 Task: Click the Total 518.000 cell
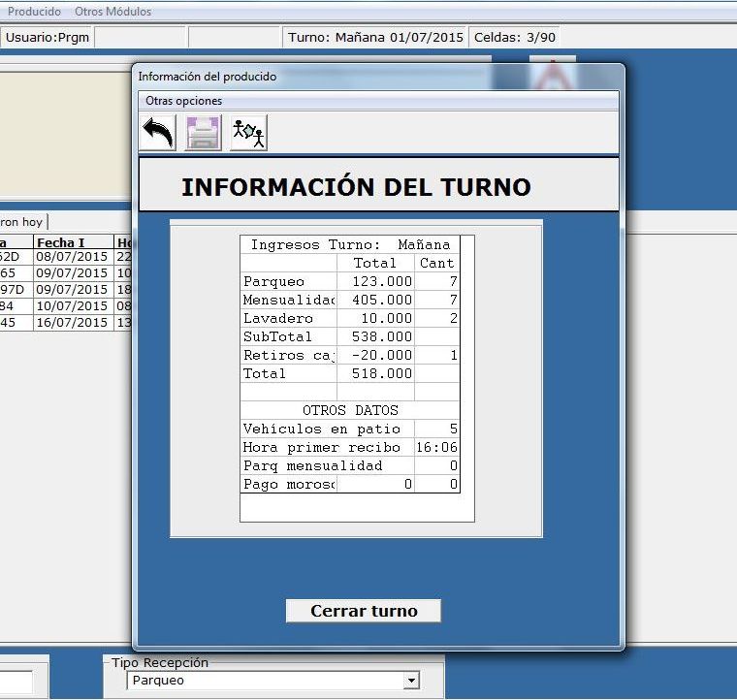click(376, 373)
